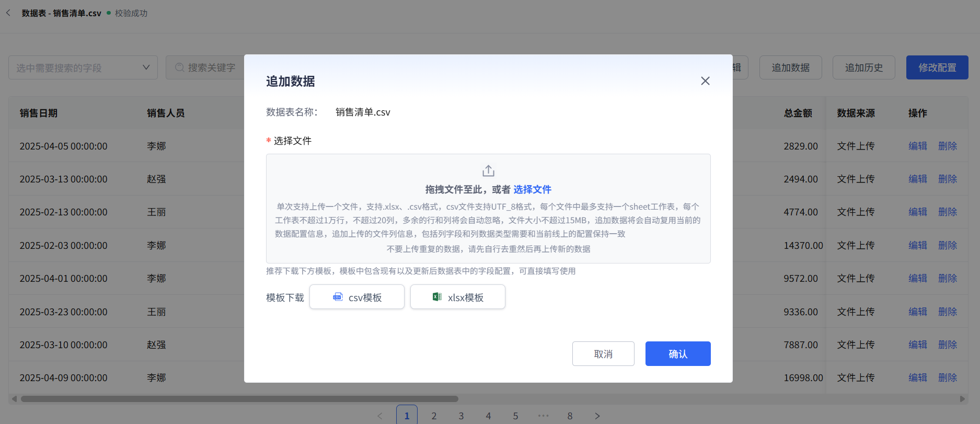Click the 销售清单.csv table name in dialog
Viewport: 980px width, 424px height.
pyautogui.click(x=363, y=112)
